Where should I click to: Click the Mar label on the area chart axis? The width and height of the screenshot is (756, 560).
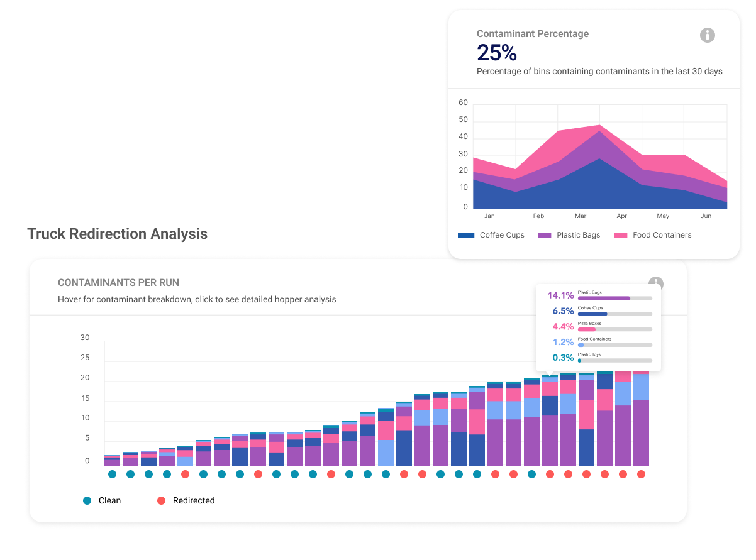tap(580, 216)
